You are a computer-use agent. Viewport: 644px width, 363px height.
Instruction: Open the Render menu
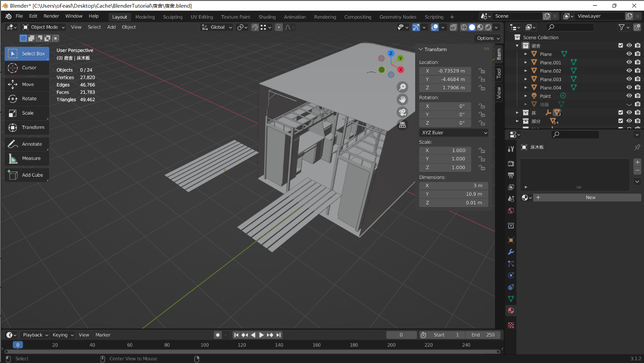51,16
